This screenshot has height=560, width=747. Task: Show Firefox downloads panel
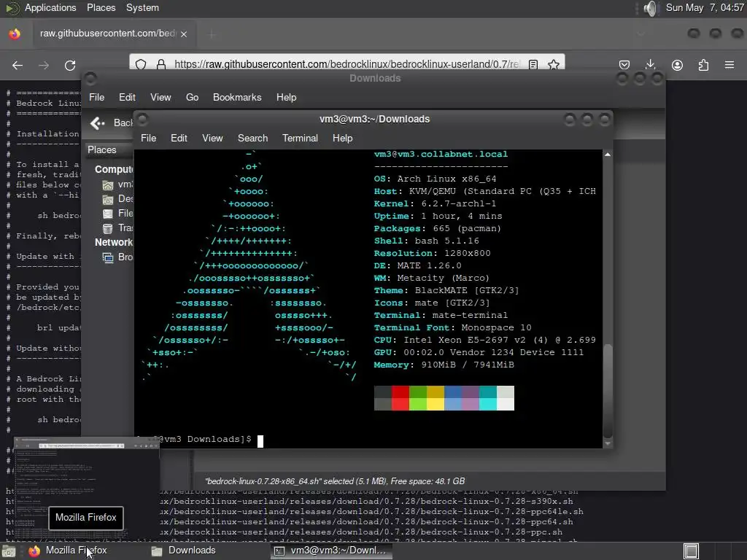click(651, 65)
